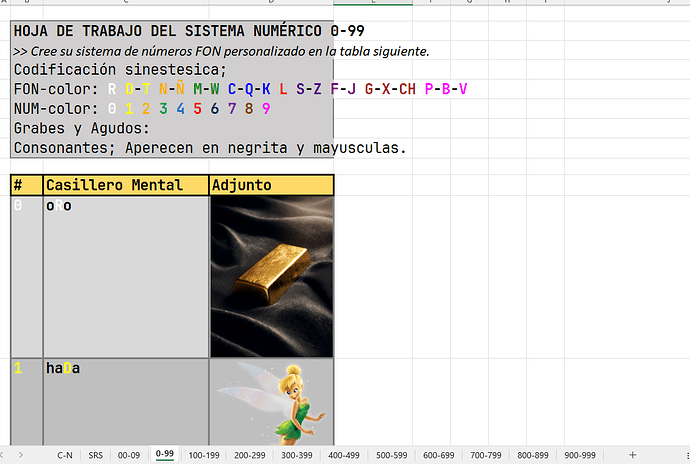Select the cell containing 'haDa'
The height and width of the screenshot is (464, 690).
tap(126, 402)
